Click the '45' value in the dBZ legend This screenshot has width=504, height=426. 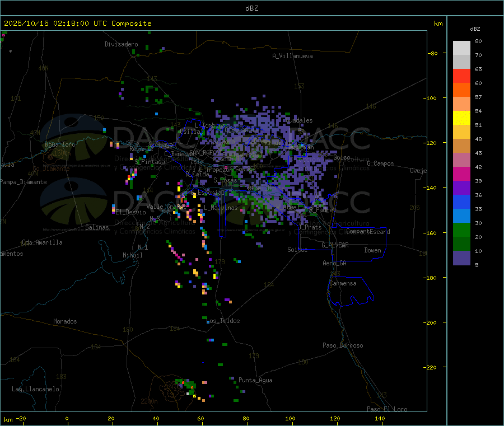point(478,153)
